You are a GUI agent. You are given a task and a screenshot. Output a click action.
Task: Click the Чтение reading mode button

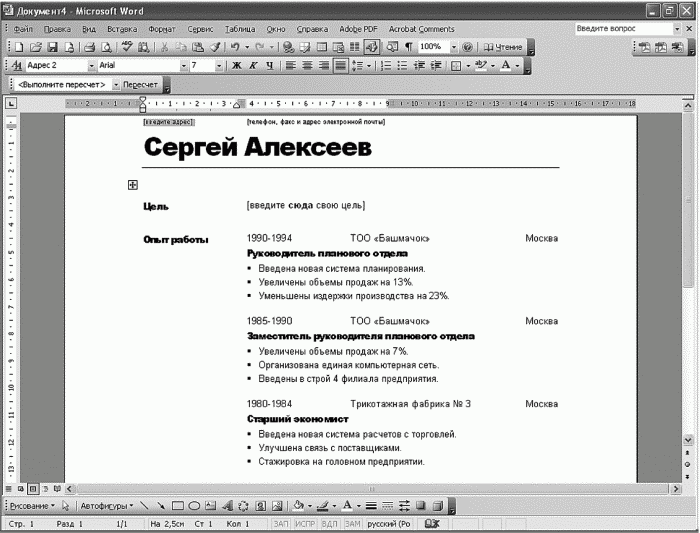coord(503,47)
